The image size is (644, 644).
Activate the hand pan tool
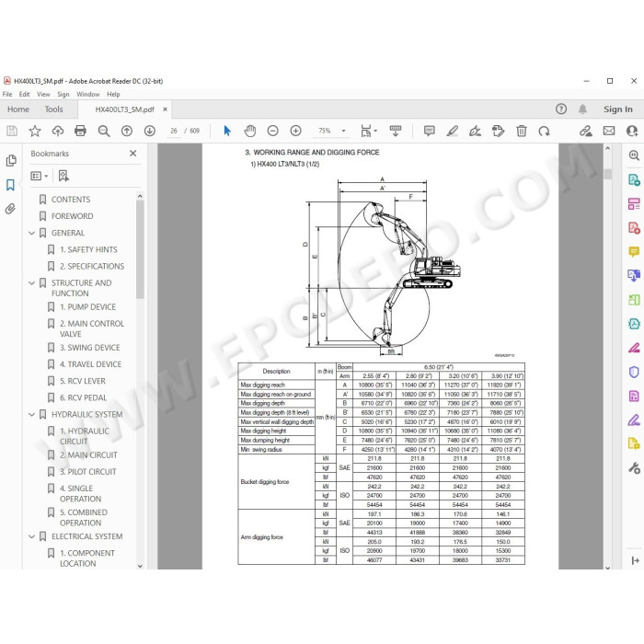coord(249,131)
